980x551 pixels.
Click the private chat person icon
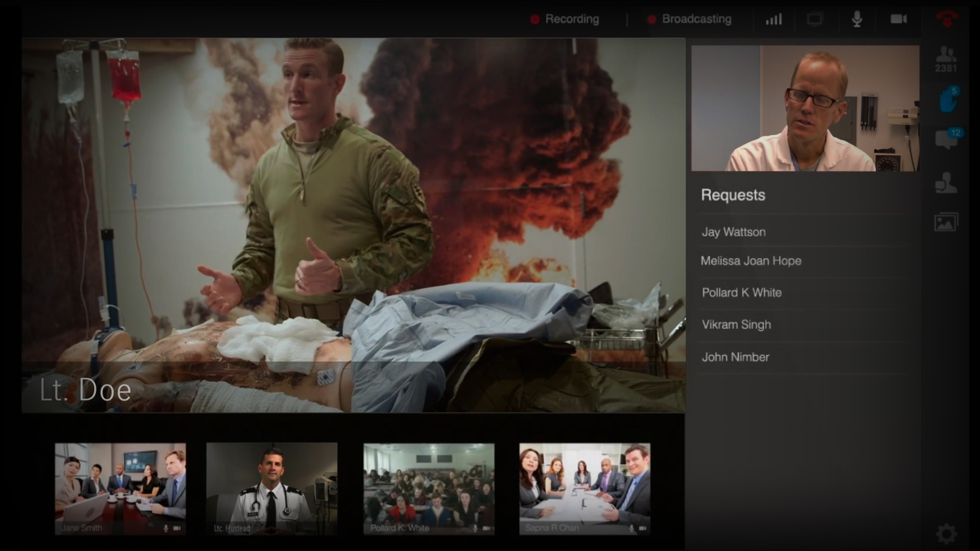click(946, 183)
